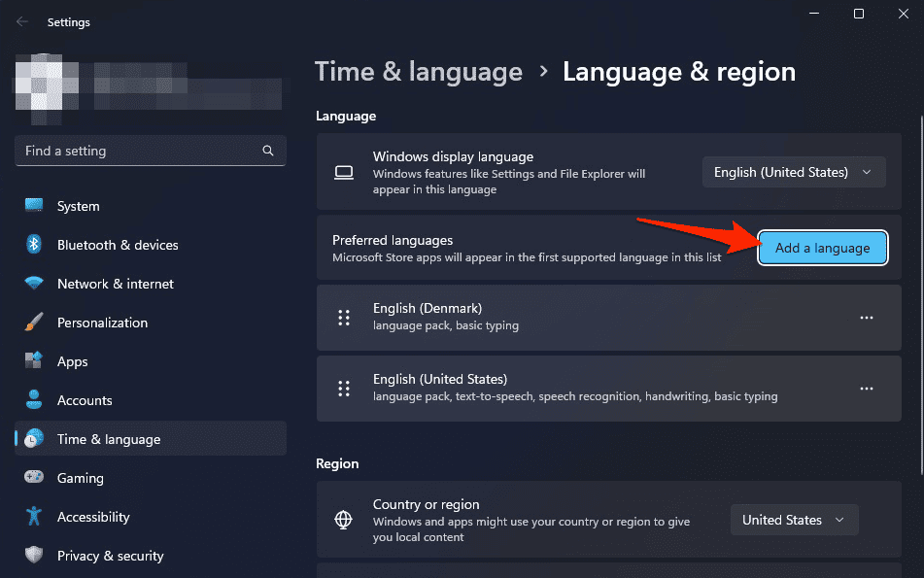Click the Bluetooth & devices icon
Image resolution: width=924 pixels, height=578 pixels.
click(x=34, y=245)
